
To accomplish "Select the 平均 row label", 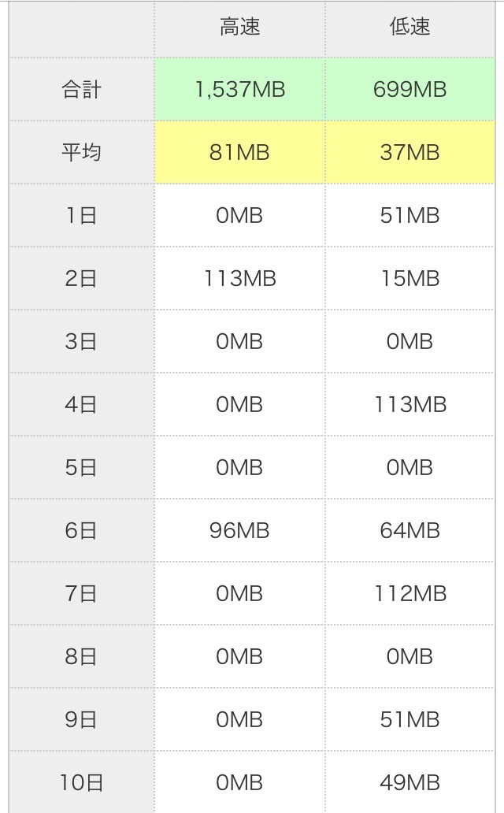I will pos(81,152).
